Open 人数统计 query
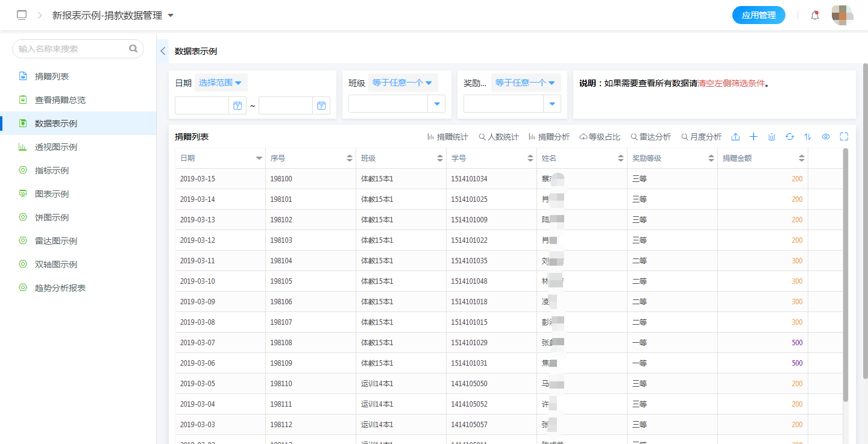This screenshot has height=444, width=868. point(498,137)
